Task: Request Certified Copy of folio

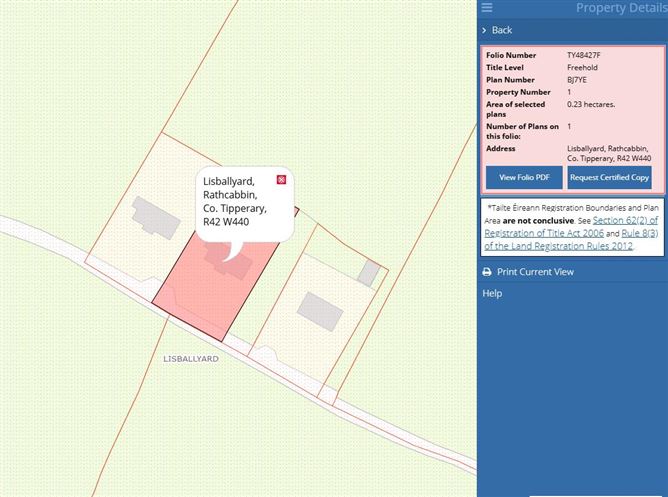Action: pyautogui.click(x=609, y=177)
